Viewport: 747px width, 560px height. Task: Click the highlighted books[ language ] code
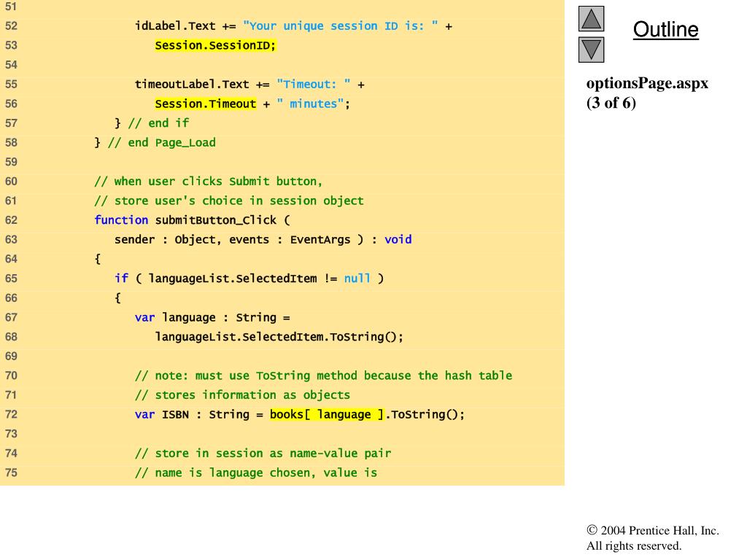click(x=327, y=414)
